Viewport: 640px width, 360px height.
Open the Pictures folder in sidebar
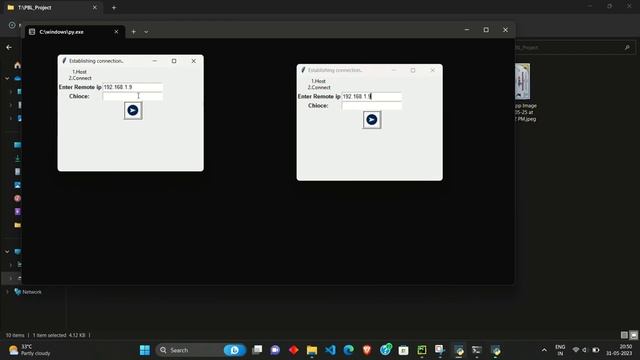click(x=18, y=185)
